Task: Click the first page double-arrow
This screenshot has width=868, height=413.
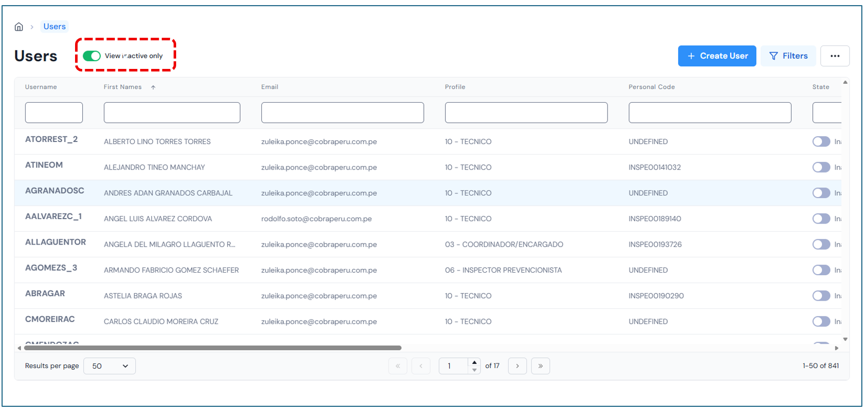Action: point(398,366)
